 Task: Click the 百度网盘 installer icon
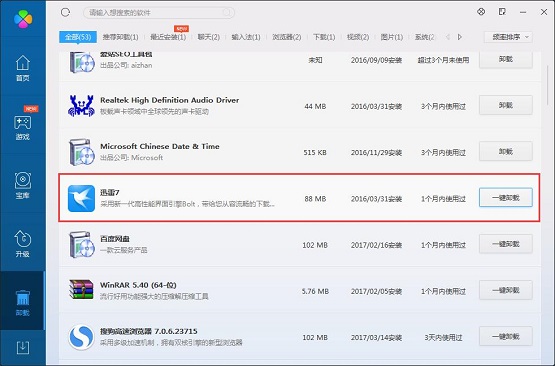pyautogui.click(x=81, y=244)
